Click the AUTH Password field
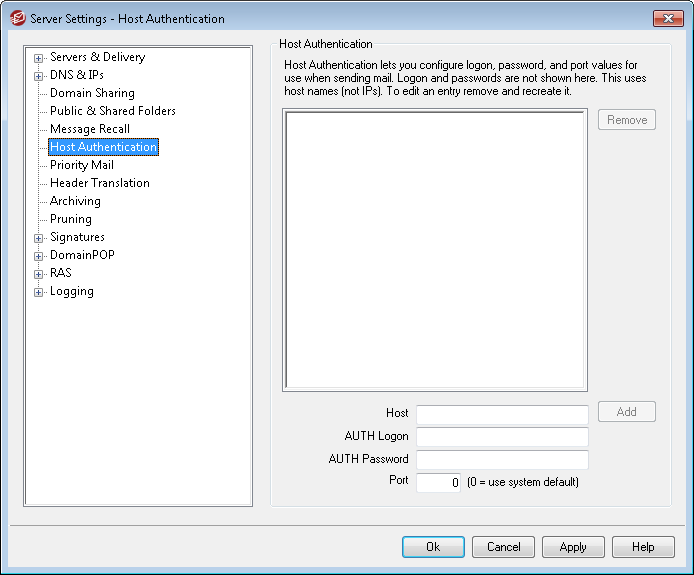 502,460
